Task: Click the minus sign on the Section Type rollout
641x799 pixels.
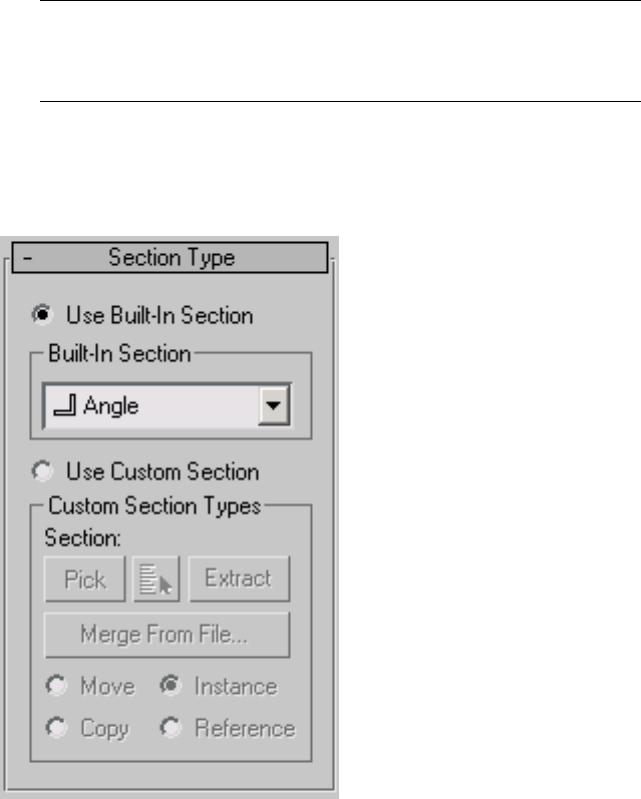Action: pyautogui.click(x=22, y=257)
